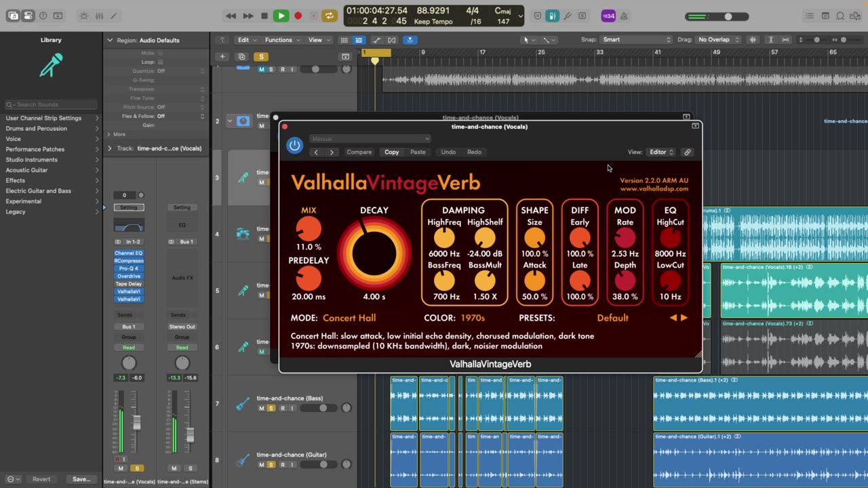Open the View menu in tracks area
Screen dimensions: 868x488
(319, 40)
